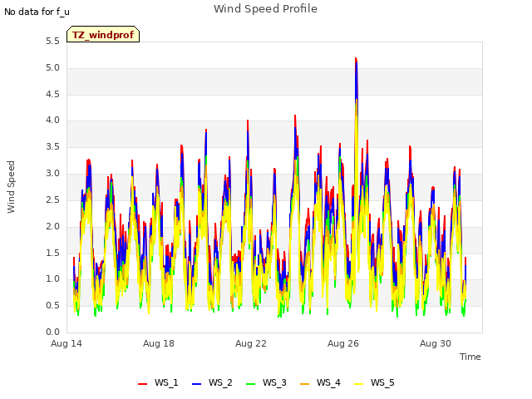Click the 5.5 y-axis tick label
This screenshot has width=532, height=399.
click(x=52, y=42)
